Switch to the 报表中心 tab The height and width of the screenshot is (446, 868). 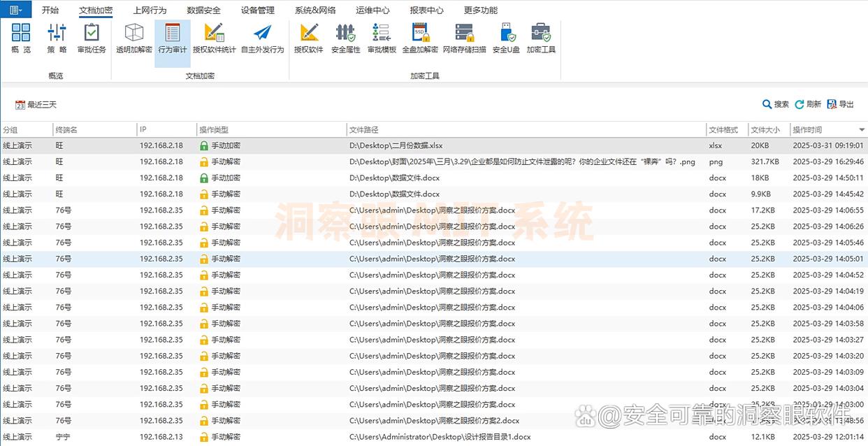point(427,10)
